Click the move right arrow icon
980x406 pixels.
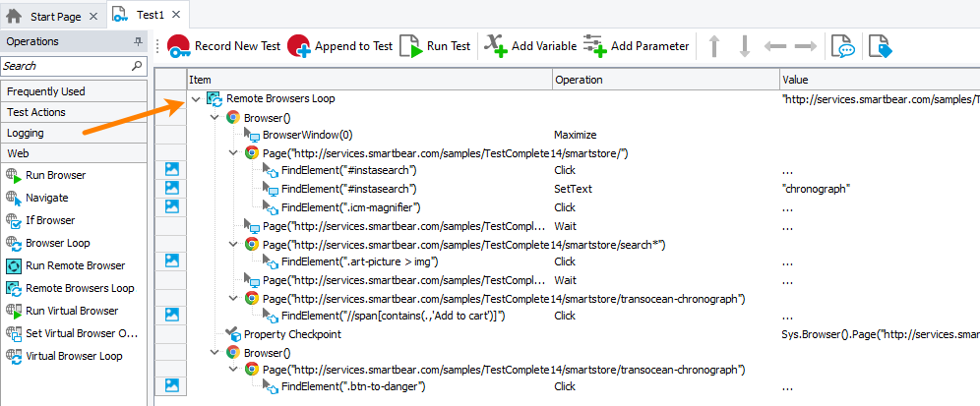click(806, 46)
